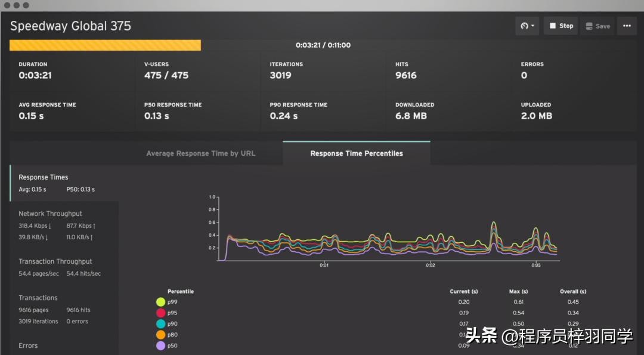The height and width of the screenshot is (355, 644).
Task: Stop the running load test
Action: pyautogui.click(x=561, y=26)
